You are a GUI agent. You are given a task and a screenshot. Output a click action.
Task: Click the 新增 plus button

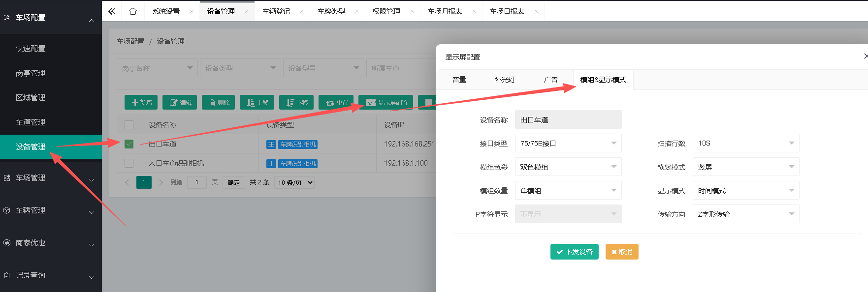(141, 102)
